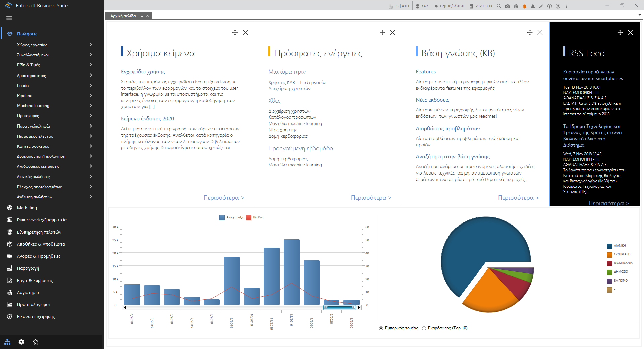Click the chart scrollbar left arrow
The width and height of the screenshot is (644, 349).
click(x=125, y=307)
